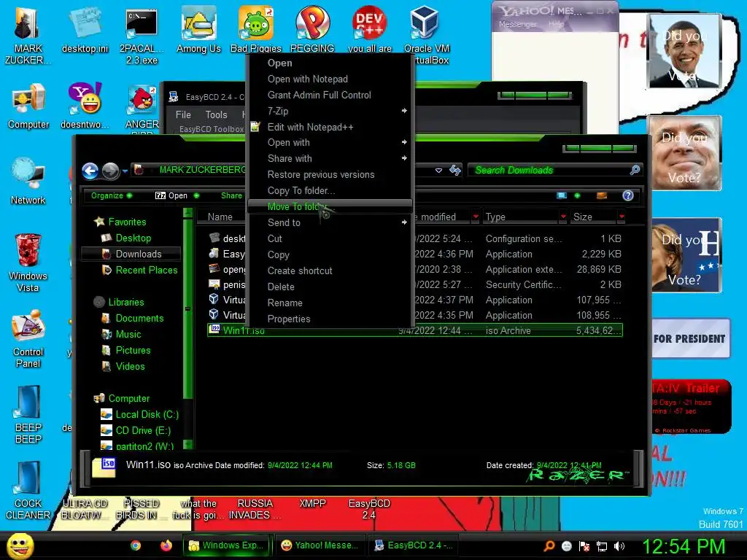747x560 pixels.
Task: Select Documents library in navigation pane
Action: pyautogui.click(x=133, y=318)
